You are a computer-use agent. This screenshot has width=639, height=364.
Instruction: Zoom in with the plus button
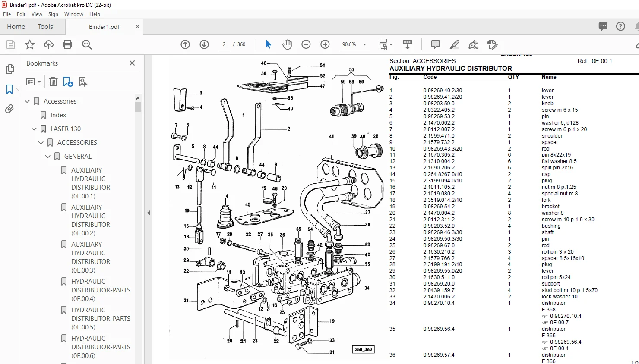point(325,44)
